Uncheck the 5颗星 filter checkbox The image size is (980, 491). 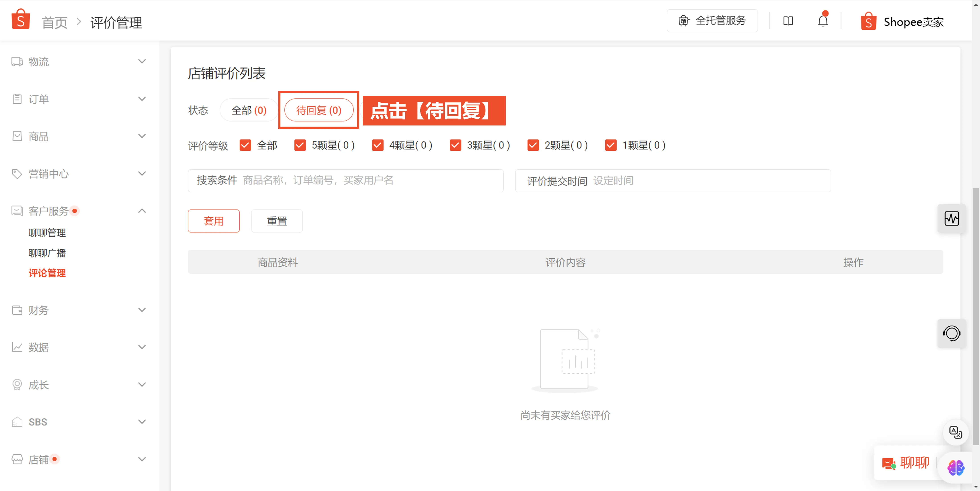300,145
